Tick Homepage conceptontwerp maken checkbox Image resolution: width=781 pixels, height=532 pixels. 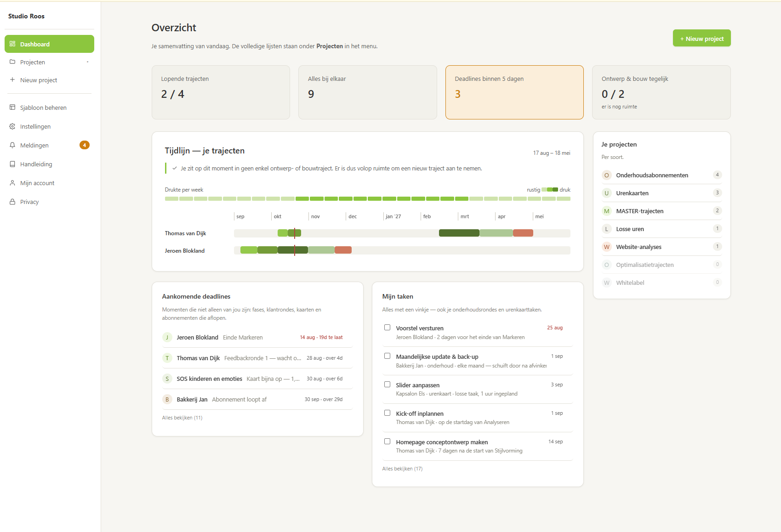click(388, 441)
